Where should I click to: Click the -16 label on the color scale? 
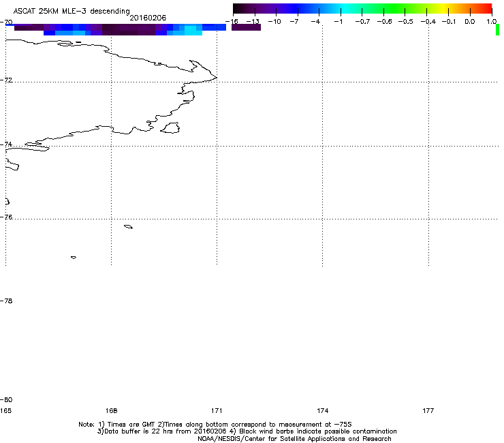click(232, 22)
